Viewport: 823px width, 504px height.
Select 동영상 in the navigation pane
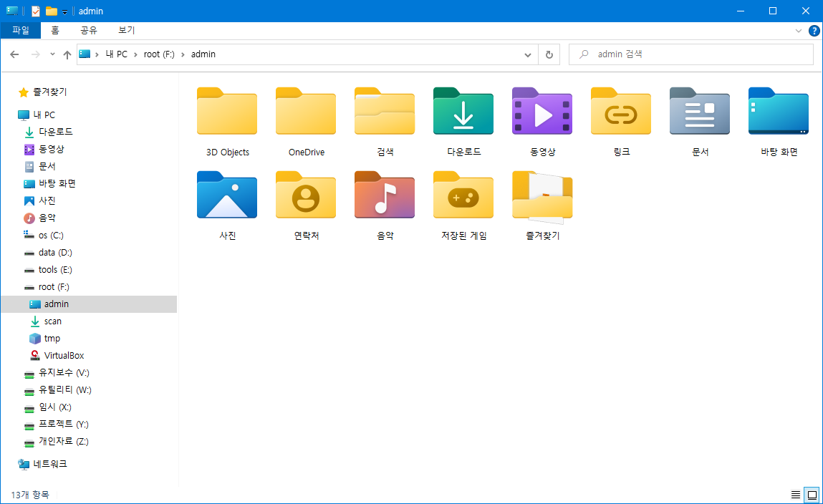coord(52,150)
